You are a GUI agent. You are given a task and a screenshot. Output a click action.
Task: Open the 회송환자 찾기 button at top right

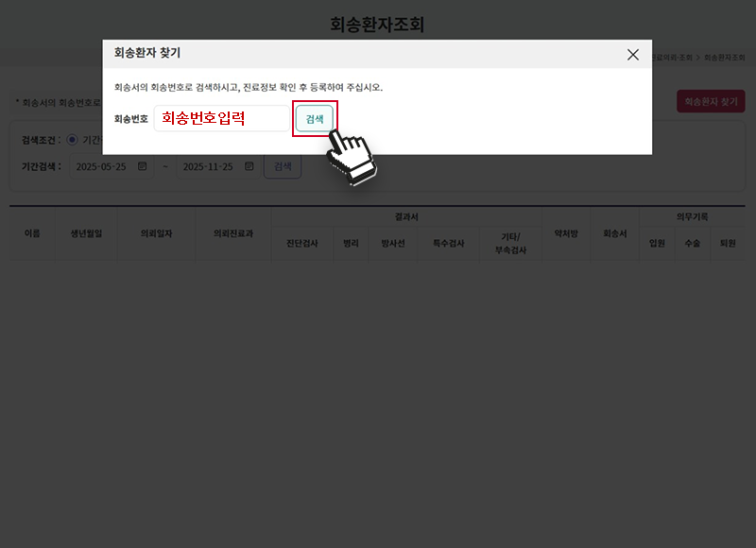tap(711, 101)
